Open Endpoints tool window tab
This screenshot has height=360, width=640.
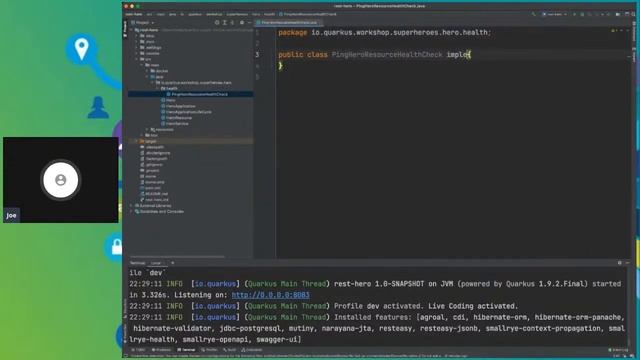click(x=252, y=350)
